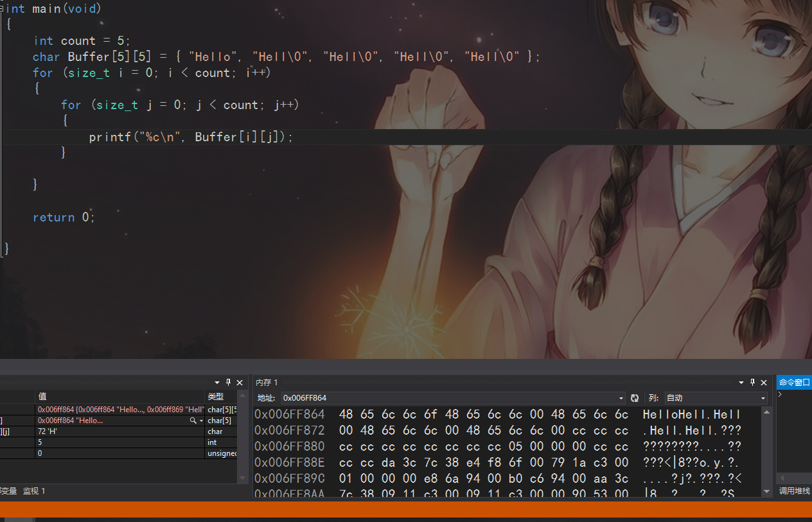Open the 列 columns dropdown showing 自动
The width and height of the screenshot is (812, 522).
[x=716, y=398]
